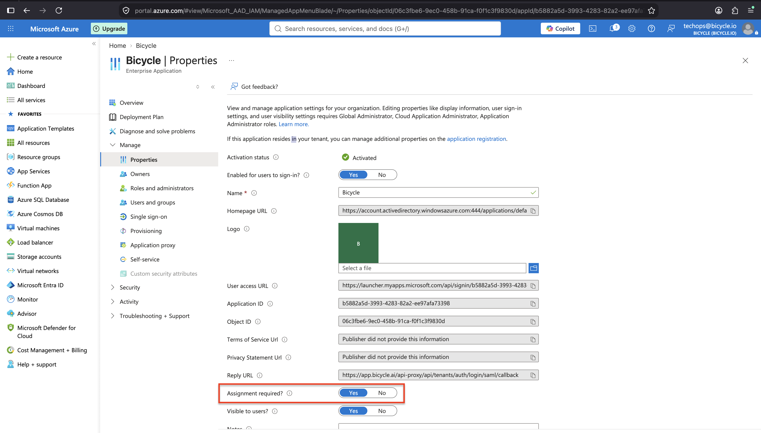This screenshot has height=433, width=761.
Task: Browse for a logo file icon
Action: pos(533,268)
